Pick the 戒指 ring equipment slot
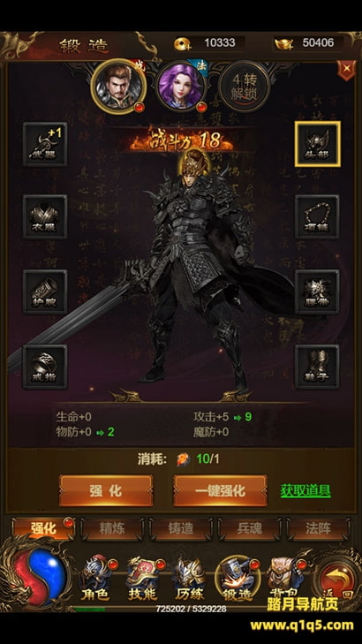362x644 pixels. click(45, 367)
